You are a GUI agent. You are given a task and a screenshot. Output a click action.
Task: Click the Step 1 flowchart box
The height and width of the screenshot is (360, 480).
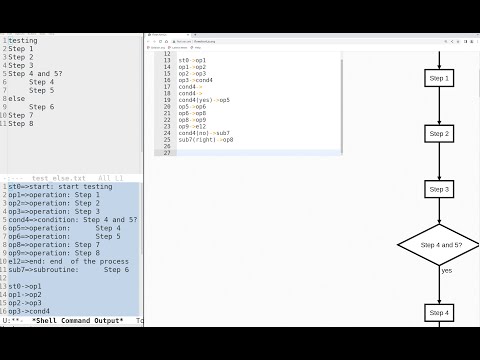[439, 78]
